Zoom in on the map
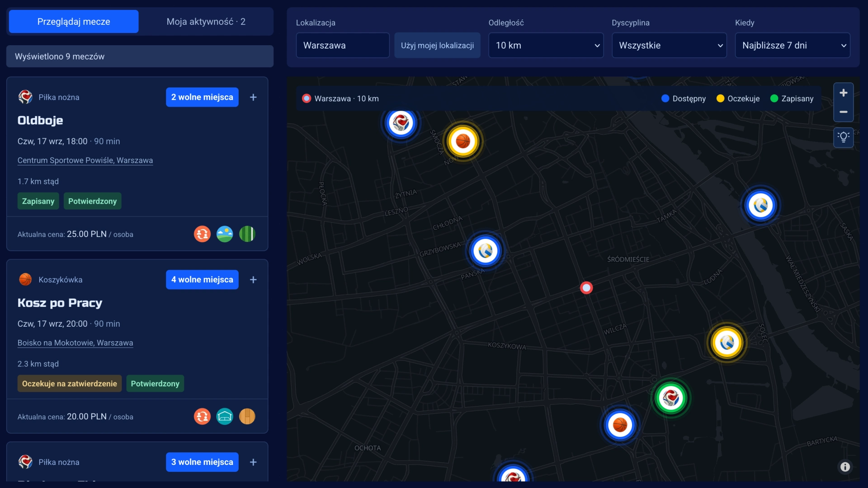The width and height of the screenshot is (868, 488). point(843,93)
